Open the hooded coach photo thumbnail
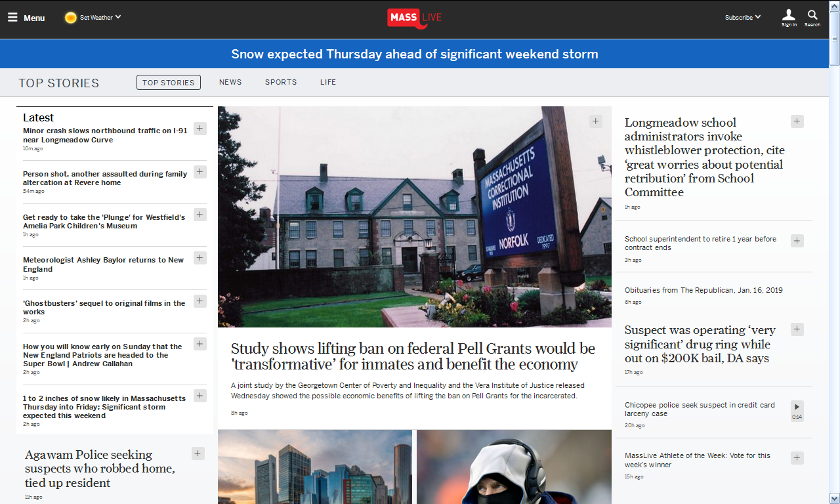This screenshot has width=840, height=504. coord(514,467)
